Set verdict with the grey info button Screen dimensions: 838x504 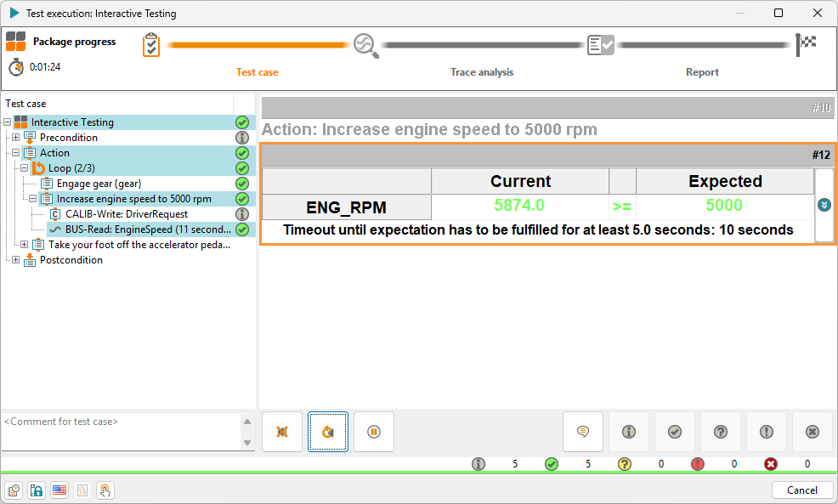point(629,432)
